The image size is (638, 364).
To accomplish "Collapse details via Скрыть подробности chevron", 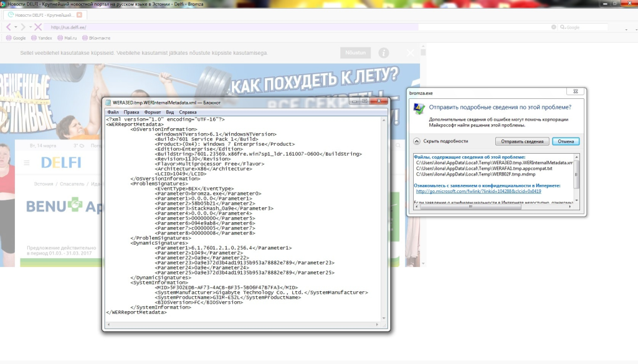I will 417,141.
